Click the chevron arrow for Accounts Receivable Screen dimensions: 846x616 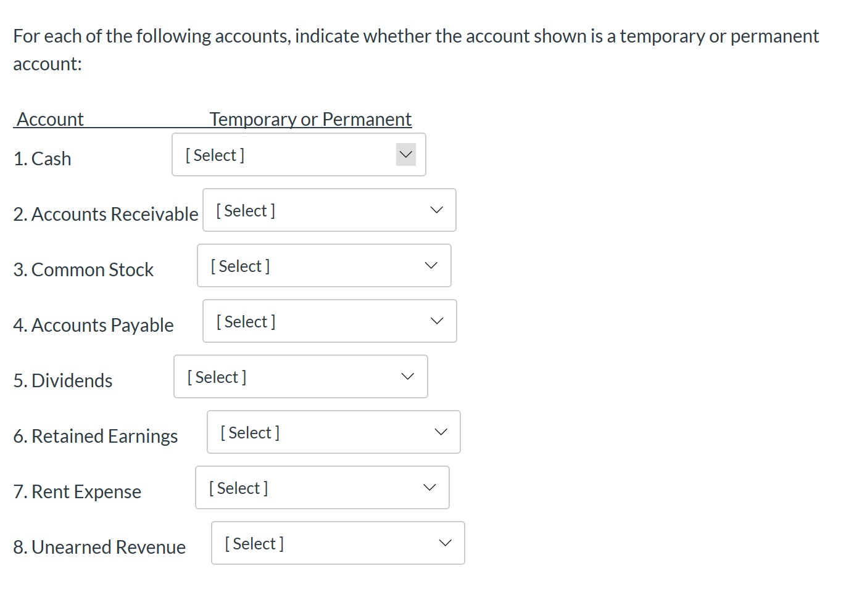436,210
